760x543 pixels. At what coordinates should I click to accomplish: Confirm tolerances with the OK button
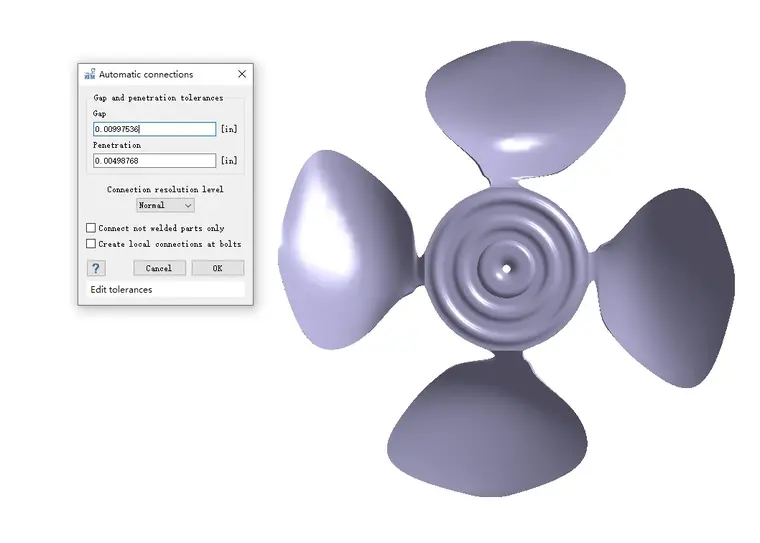[x=218, y=268]
